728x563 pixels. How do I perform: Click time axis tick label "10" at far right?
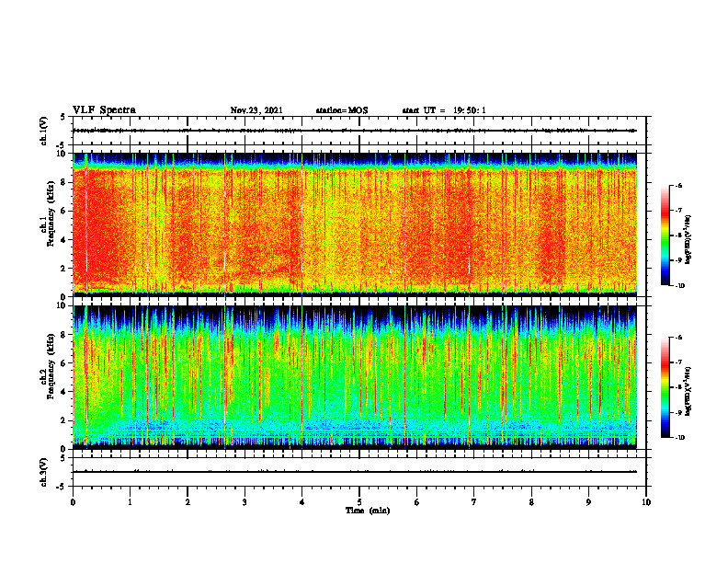(646, 501)
